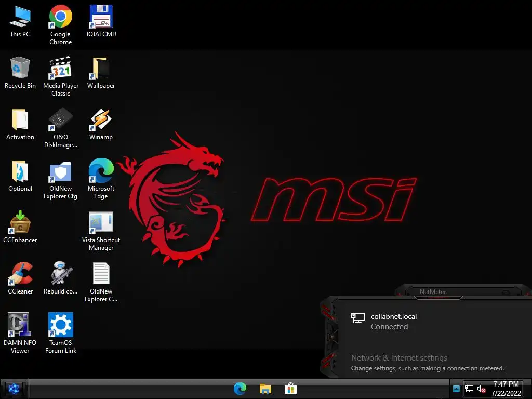
Task: Click the Start button on taskbar
Action: pyautogui.click(x=14, y=389)
